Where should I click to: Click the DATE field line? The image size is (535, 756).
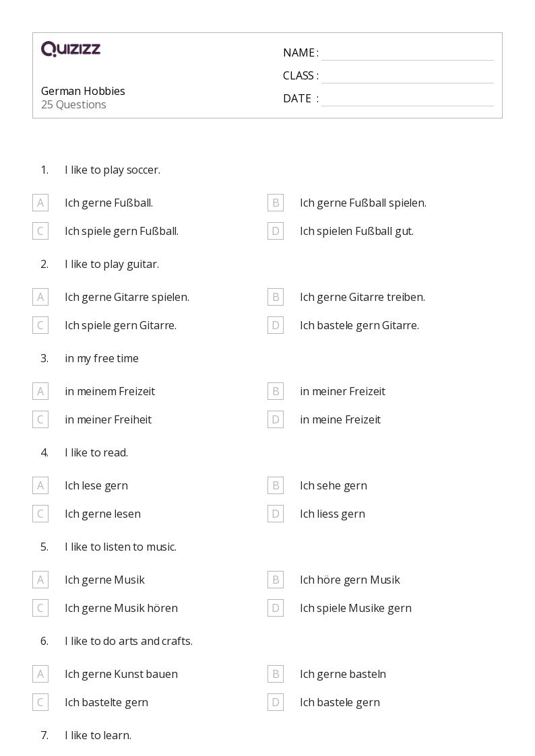point(408,98)
